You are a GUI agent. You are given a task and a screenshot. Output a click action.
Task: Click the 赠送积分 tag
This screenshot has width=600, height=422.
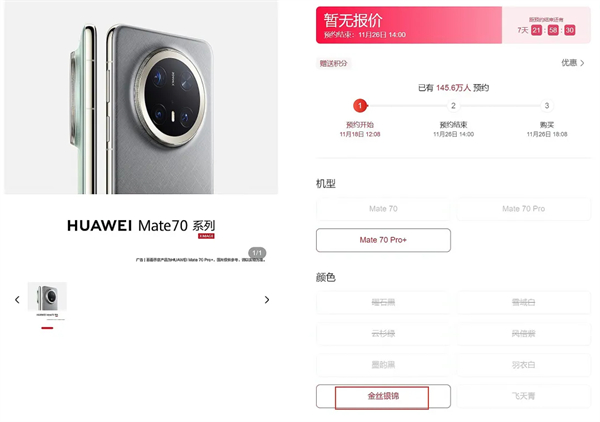pyautogui.click(x=333, y=64)
